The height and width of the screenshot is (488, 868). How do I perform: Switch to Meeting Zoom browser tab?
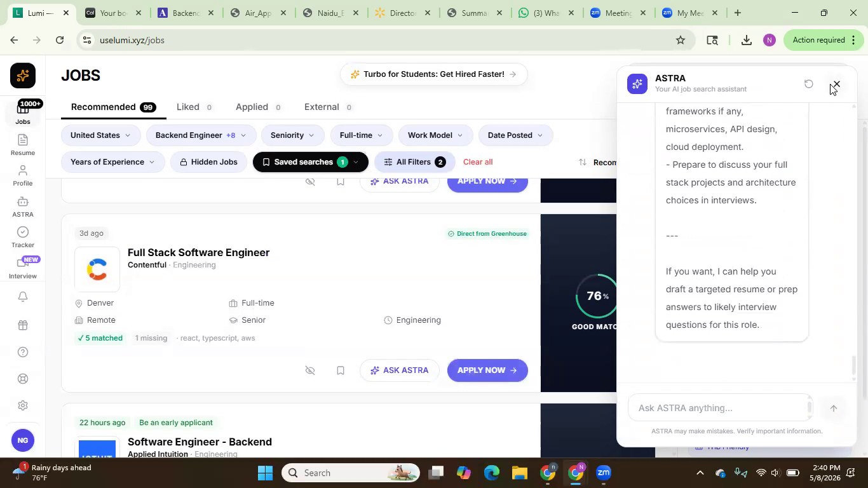[617, 13]
